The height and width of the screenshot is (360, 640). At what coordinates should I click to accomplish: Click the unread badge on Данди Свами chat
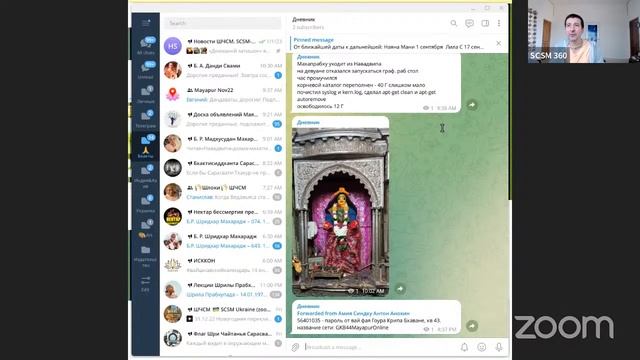(x=278, y=75)
